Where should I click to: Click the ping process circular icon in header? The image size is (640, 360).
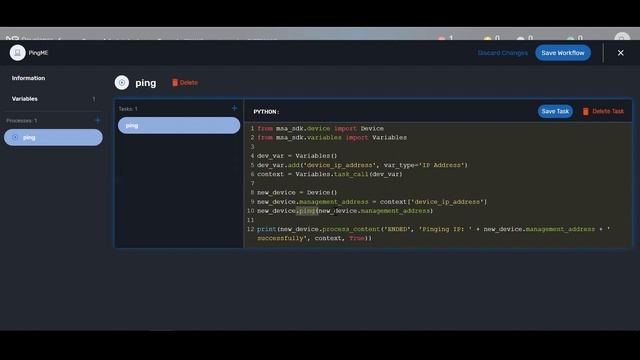click(x=122, y=82)
